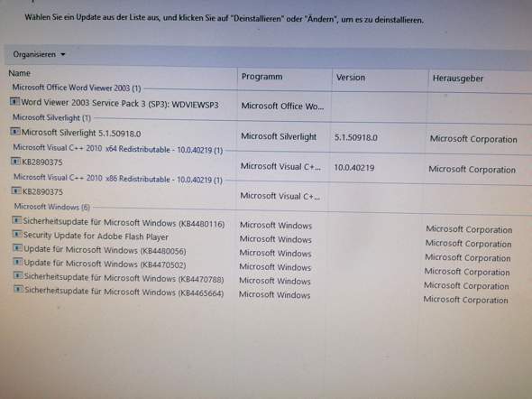The height and width of the screenshot is (399, 532).
Task: Sort by the Herausgeber column header
Action: click(458, 79)
